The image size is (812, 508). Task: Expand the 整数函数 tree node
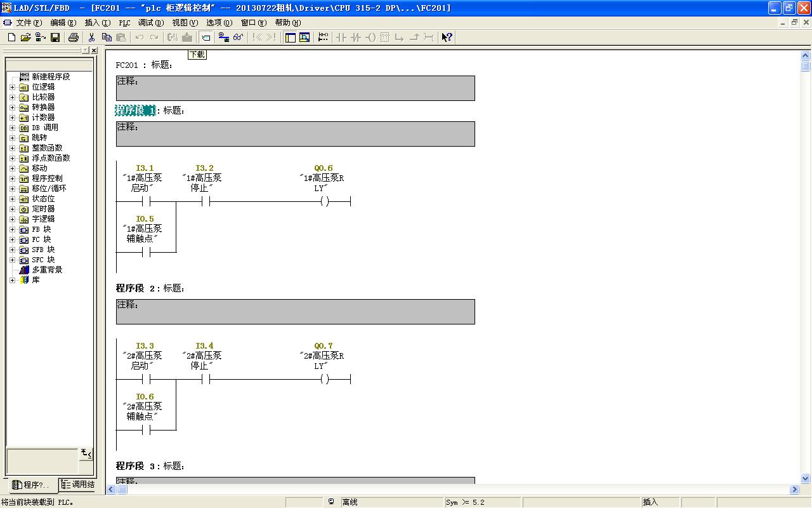tap(12, 148)
